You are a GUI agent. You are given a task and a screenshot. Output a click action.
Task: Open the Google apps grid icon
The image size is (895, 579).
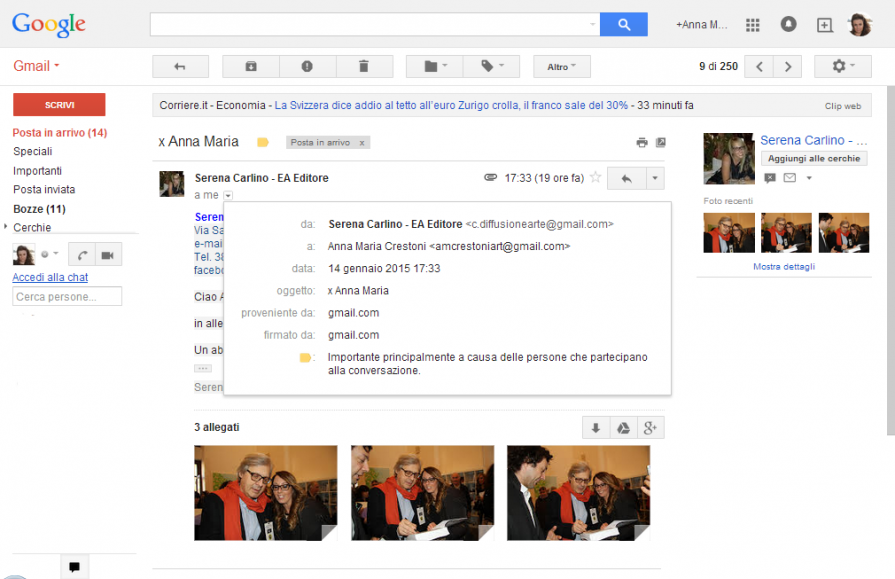[x=753, y=25]
